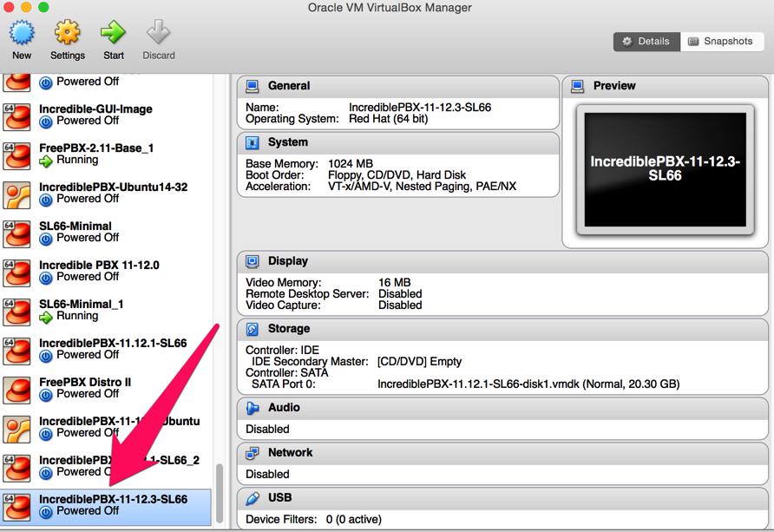The width and height of the screenshot is (774, 532).
Task: Open the Audio settings header
Action: (284, 408)
